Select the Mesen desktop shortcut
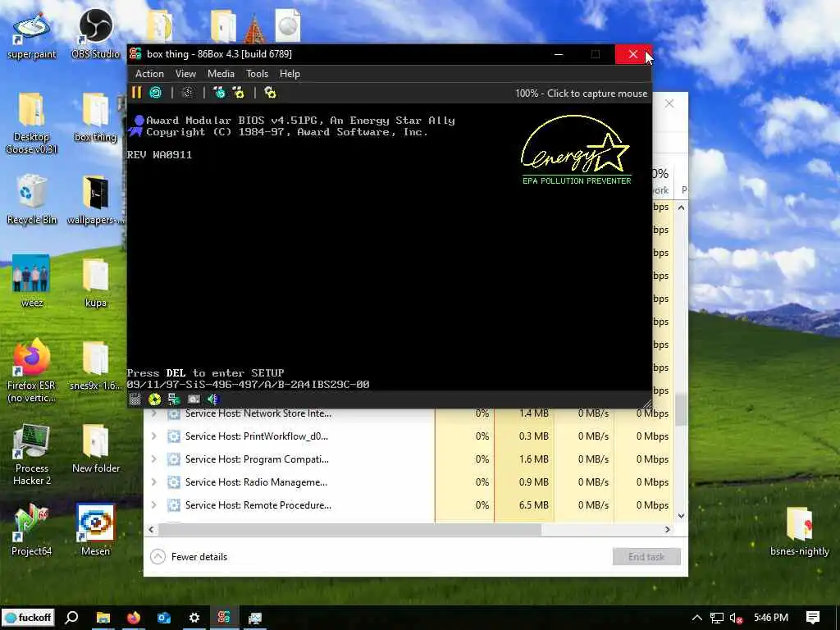This screenshot has width=840, height=630. click(x=95, y=531)
